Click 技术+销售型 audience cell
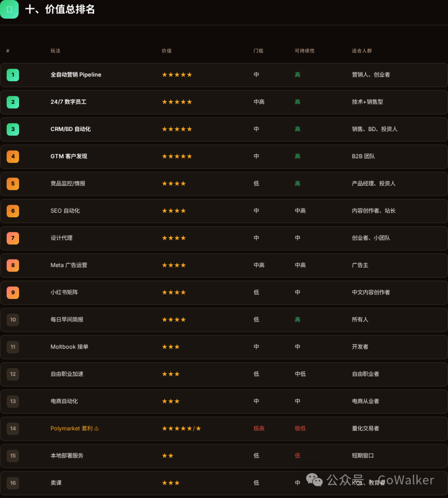The image size is (448, 498). click(x=368, y=102)
